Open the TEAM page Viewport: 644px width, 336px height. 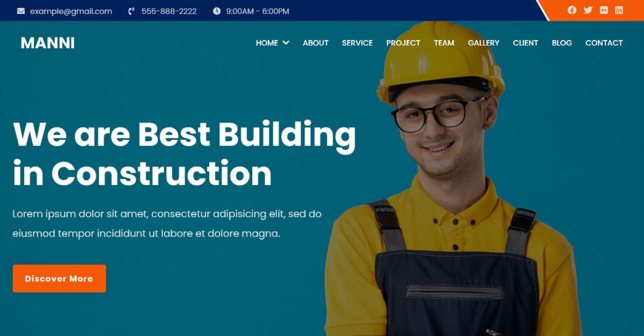(444, 43)
